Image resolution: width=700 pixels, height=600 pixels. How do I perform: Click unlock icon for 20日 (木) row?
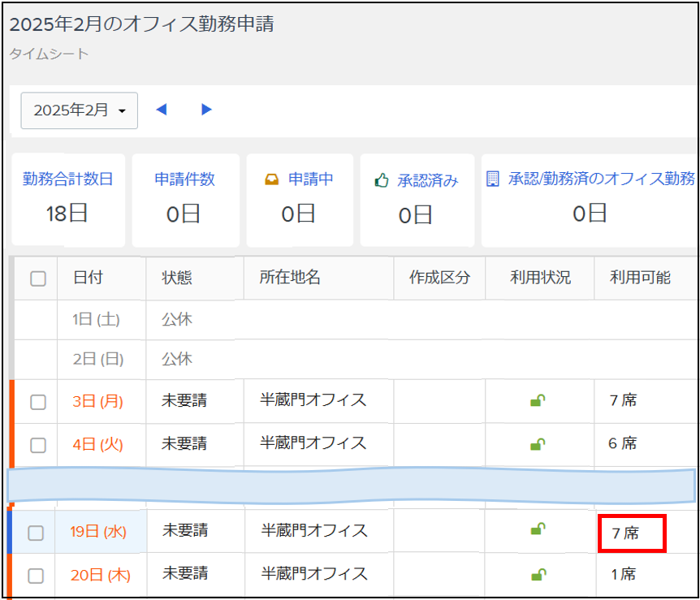tap(538, 574)
